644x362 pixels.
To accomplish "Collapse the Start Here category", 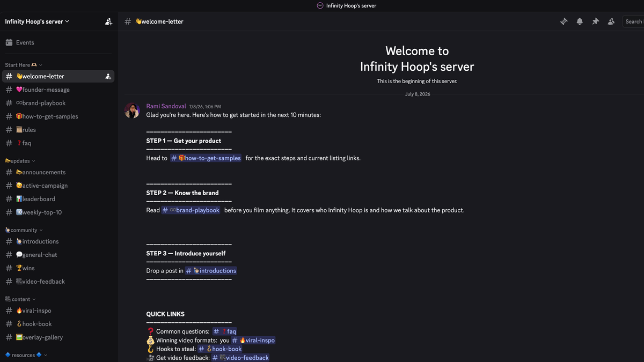I will point(24,65).
